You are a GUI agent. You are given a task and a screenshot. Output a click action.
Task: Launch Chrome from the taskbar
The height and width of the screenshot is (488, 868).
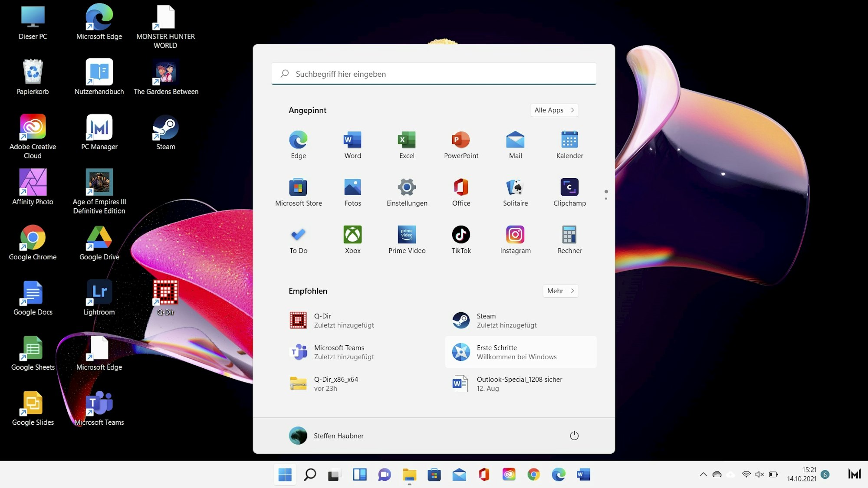pos(533,475)
